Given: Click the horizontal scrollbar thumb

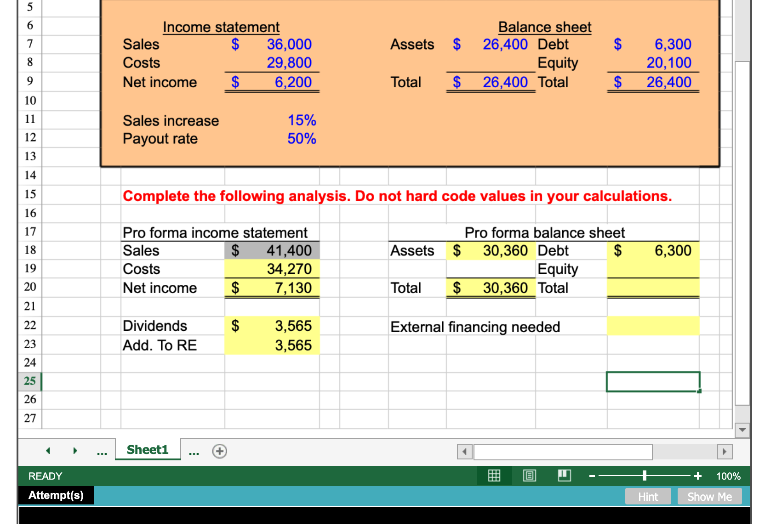Looking at the screenshot, I should tap(563, 452).
